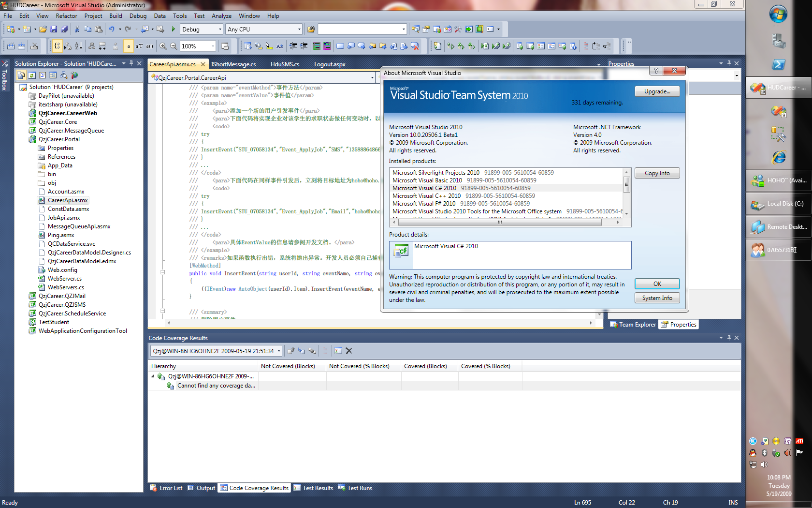Open the Test Results tab
Image resolution: width=812 pixels, height=508 pixels.
point(313,488)
